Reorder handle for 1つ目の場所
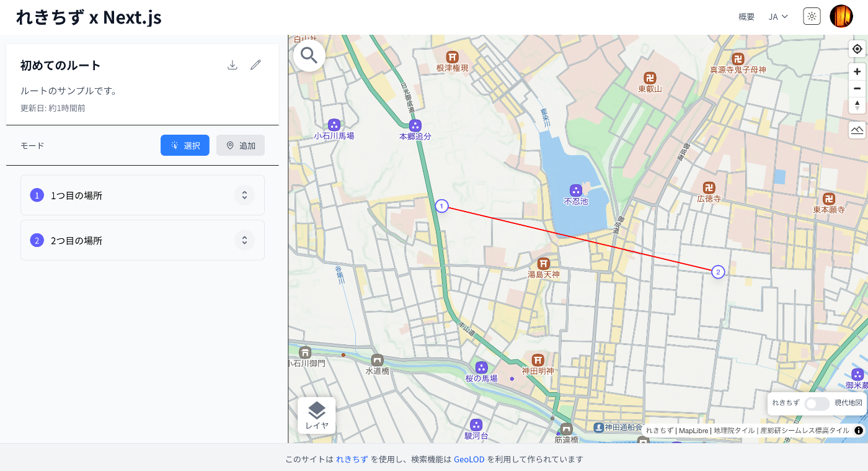The image size is (868, 471). (244, 195)
